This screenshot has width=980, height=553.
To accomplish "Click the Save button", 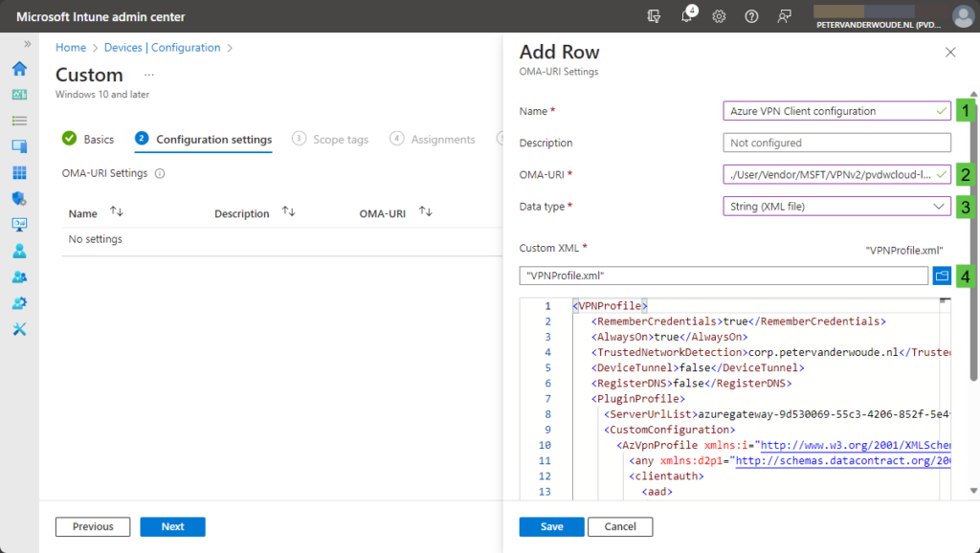I will [x=551, y=526].
